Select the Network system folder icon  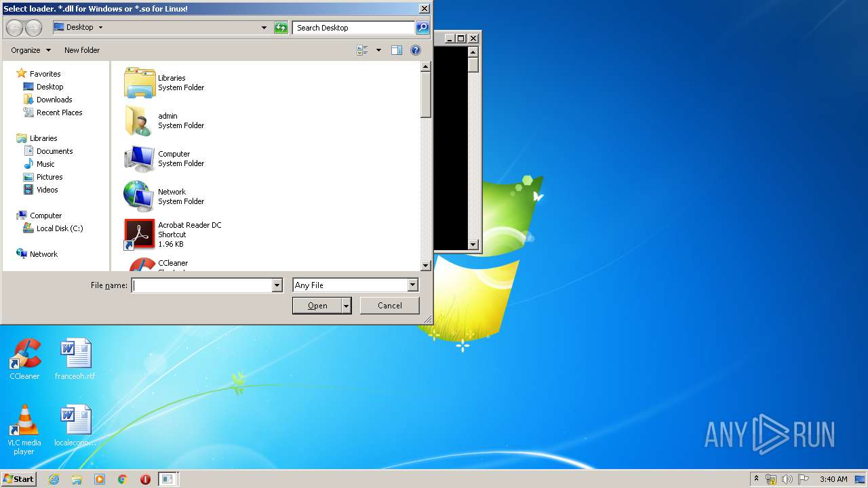coord(140,197)
